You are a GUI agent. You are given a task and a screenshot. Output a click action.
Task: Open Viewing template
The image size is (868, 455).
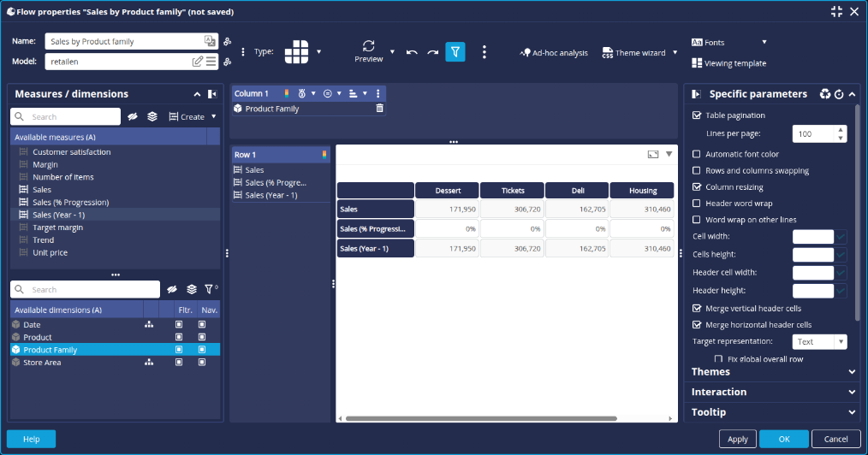point(728,63)
